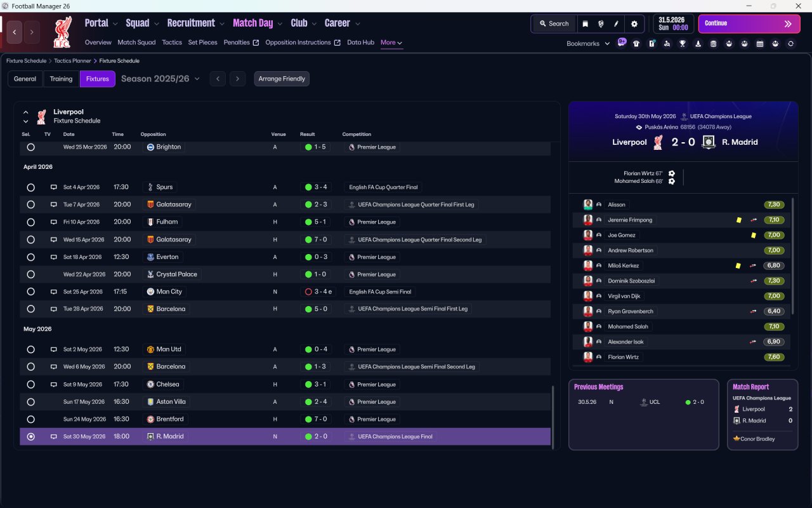Screen dimensions: 812x508
Task: Select the Man Utd fixture radio button
Action: pos(30,349)
